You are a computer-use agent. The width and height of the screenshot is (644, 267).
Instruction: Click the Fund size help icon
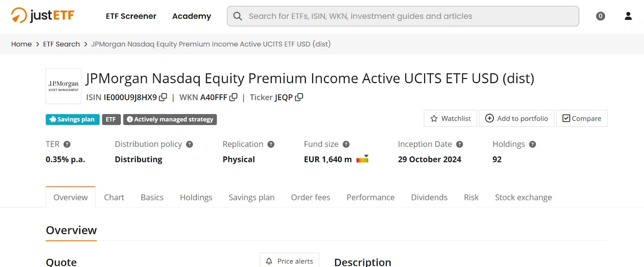point(346,144)
